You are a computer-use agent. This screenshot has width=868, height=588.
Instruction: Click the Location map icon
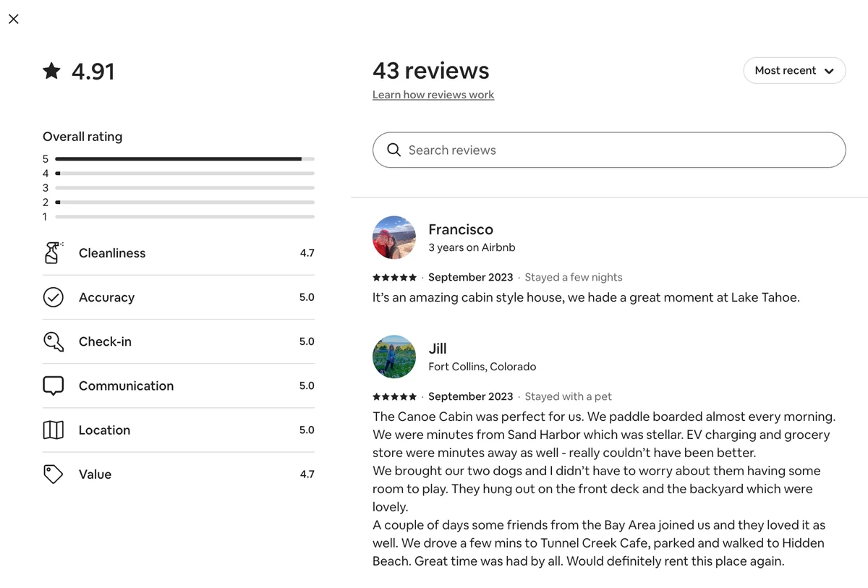(54, 430)
